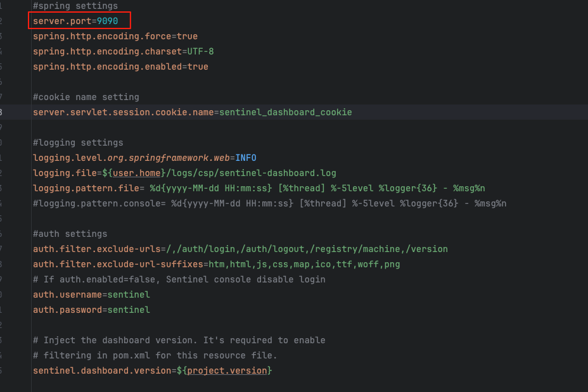The height and width of the screenshot is (392, 588).
Task: Click the #cookie name setting comment
Action: [86, 97]
